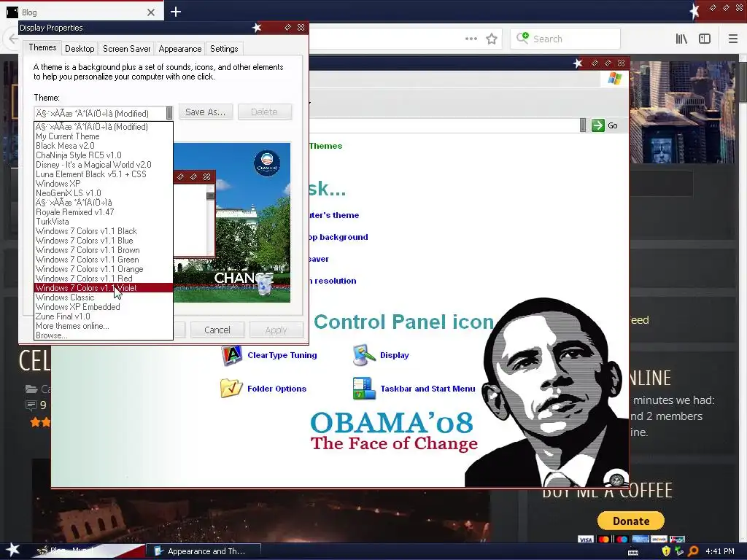Select the Windows Classic theme
Image resolution: width=747 pixels, height=560 pixels.
tap(104, 297)
